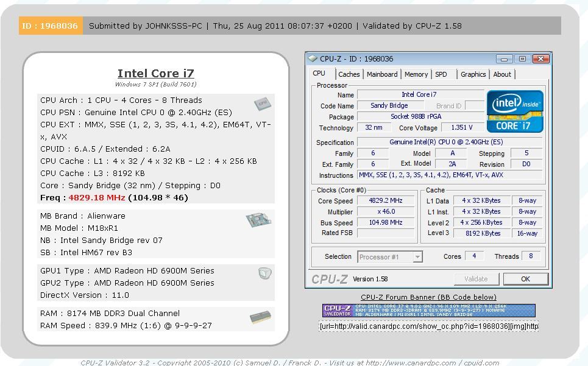Click the DirectX Version : 11.0 line
Viewport: 588px width, 366px height.
84,295
